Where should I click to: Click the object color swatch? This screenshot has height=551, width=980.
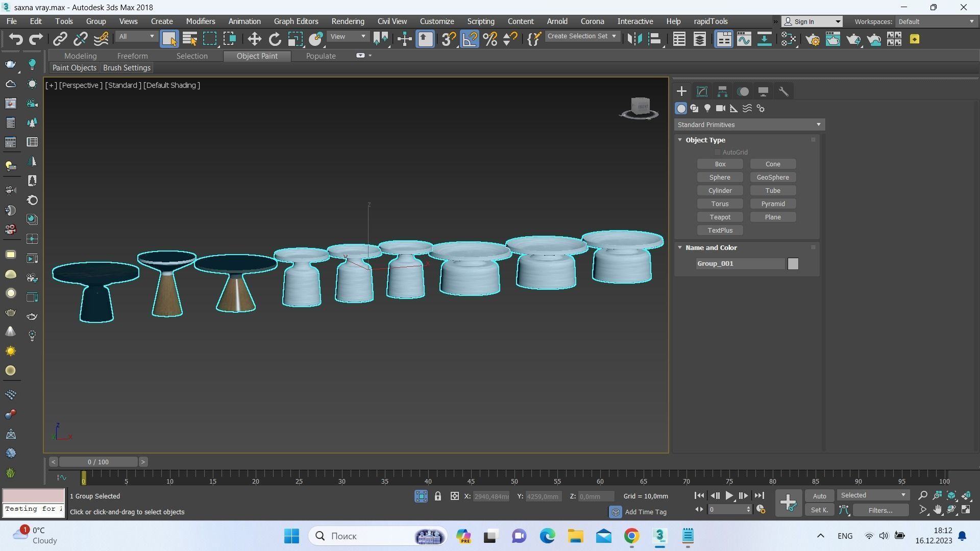pos(793,264)
